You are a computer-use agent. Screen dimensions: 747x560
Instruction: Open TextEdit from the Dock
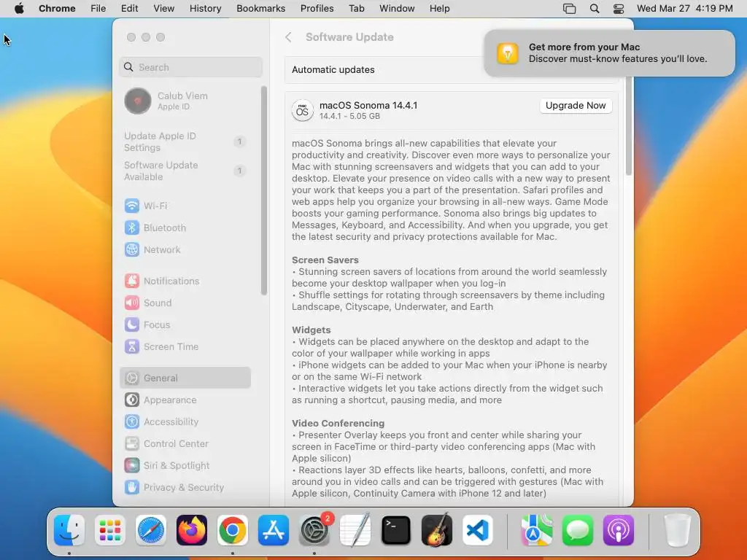[x=355, y=530]
